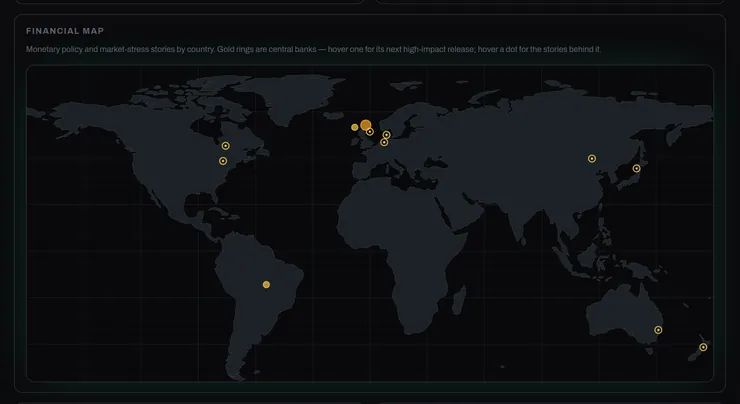740x404 pixels.
Task: Select the central bank ring over the United States
Action: 223,161
